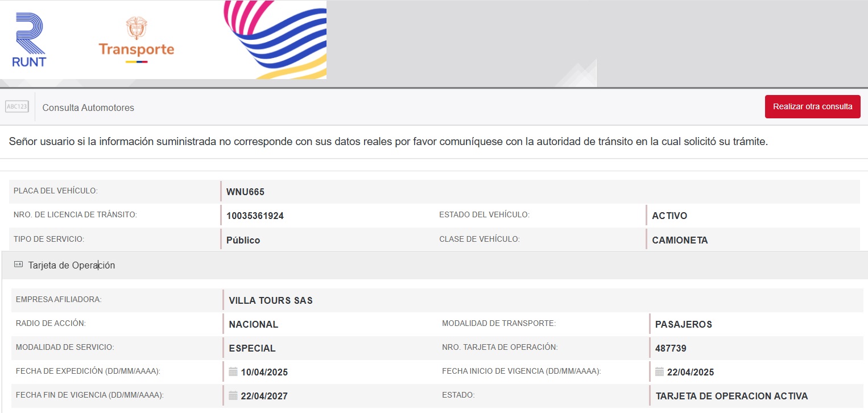Image resolution: width=868 pixels, height=413 pixels.
Task: Click the ABC123 license plate icon
Action: click(17, 107)
